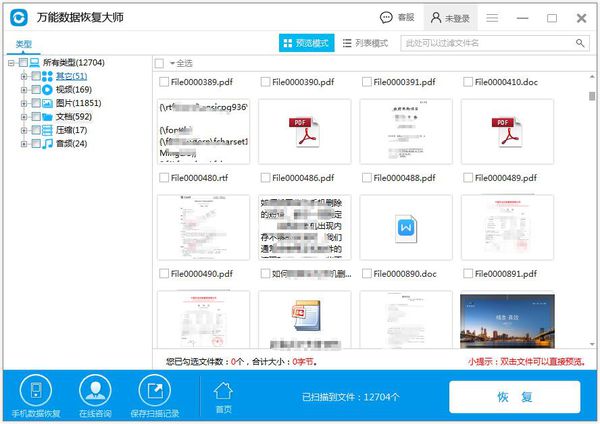This screenshot has width=600, height=424.
Task: Expand the 图片(11851) tree node
Action: [24, 103]
